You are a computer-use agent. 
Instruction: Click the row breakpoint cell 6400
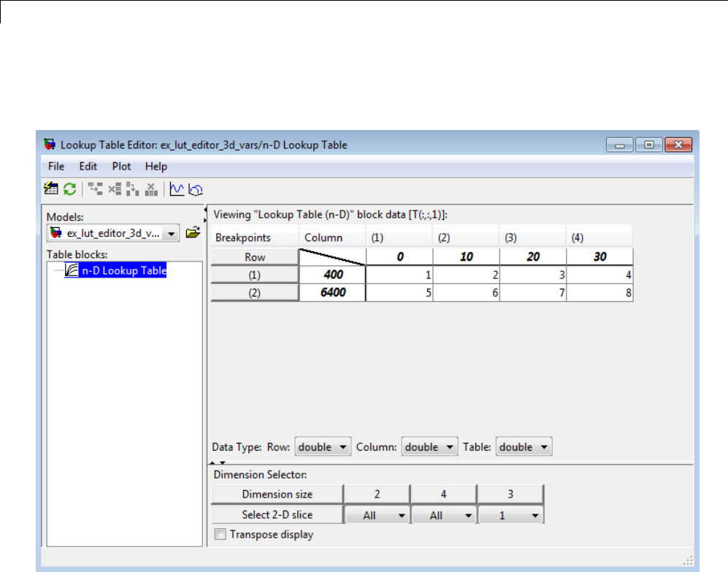(x=332, y=293)
